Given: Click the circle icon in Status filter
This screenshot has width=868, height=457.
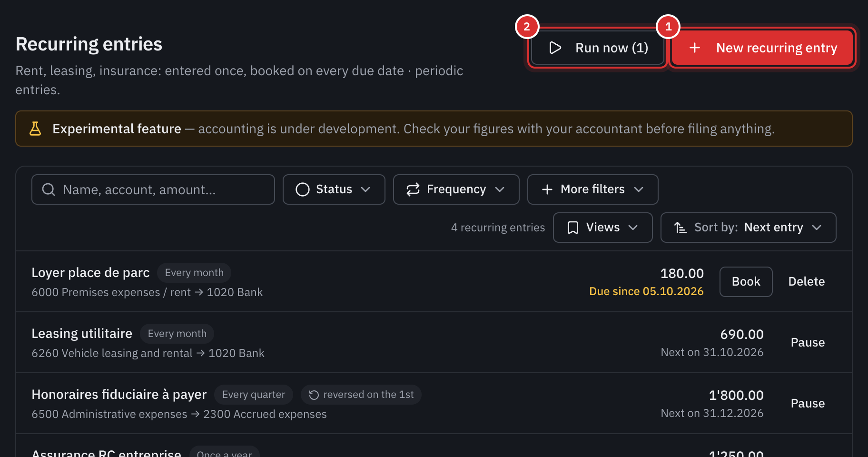Looking at the screenshot, I should tap(303, 189).
